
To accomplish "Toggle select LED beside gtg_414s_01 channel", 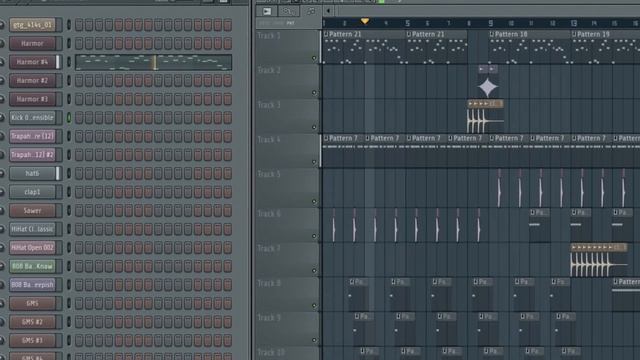I will [x=69, y=25].
